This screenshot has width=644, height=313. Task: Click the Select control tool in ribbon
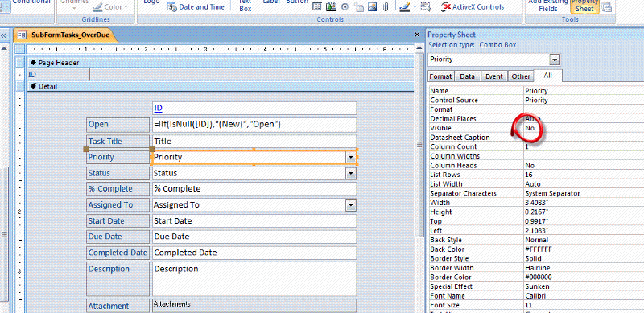click(x=426, y=7)
